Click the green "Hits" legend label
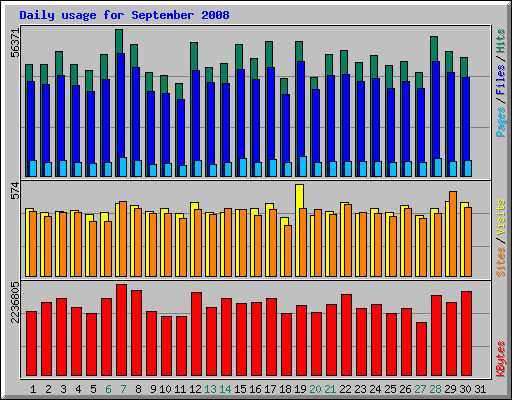This screenshot has width=512, height=400. pos(501,42)
